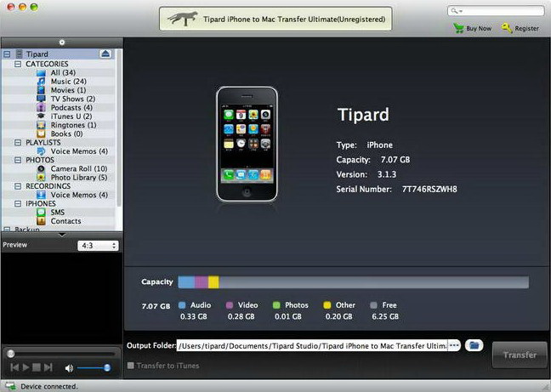The width and height of the screenshot is (551, 392).
Task: Open the 4:3 preview aspect ratio dropdown
Action: pos(98,246)
